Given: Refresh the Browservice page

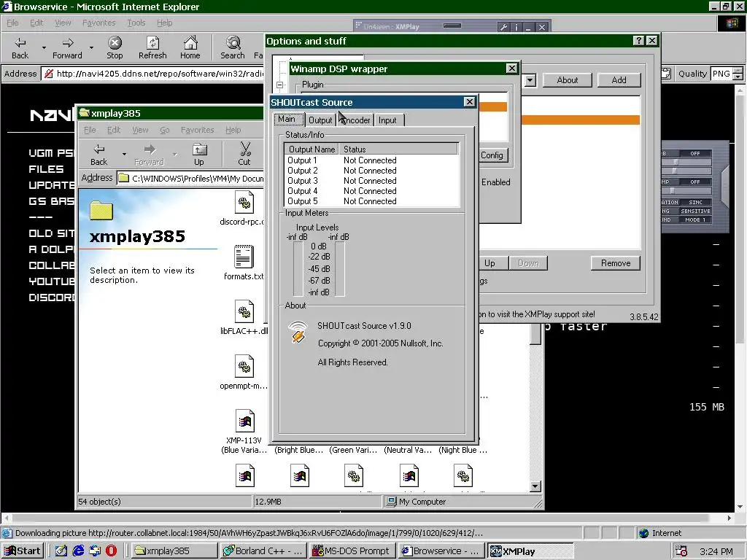Looking at the screenshot, I should (x=152, y=47).
